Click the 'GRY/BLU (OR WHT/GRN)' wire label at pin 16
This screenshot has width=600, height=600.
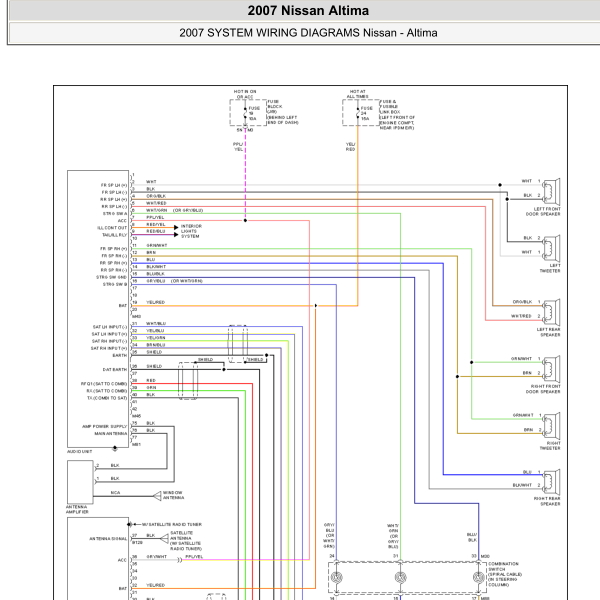[x=174, y=281]
